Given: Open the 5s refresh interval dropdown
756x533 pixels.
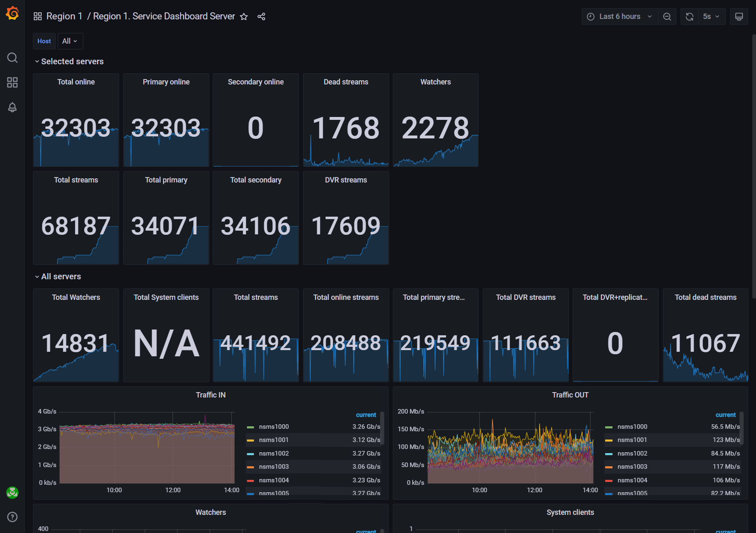Looking at the screenshot, I should 712,16.
